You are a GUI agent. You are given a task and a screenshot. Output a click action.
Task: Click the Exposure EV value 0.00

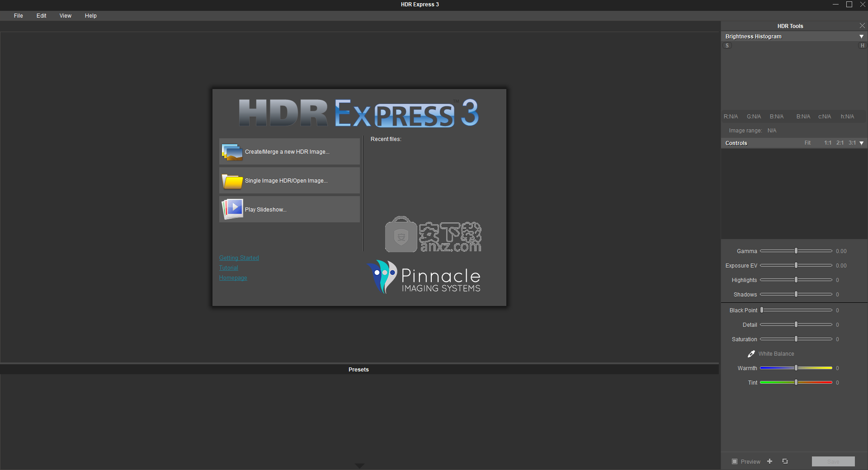pos(841,266)
